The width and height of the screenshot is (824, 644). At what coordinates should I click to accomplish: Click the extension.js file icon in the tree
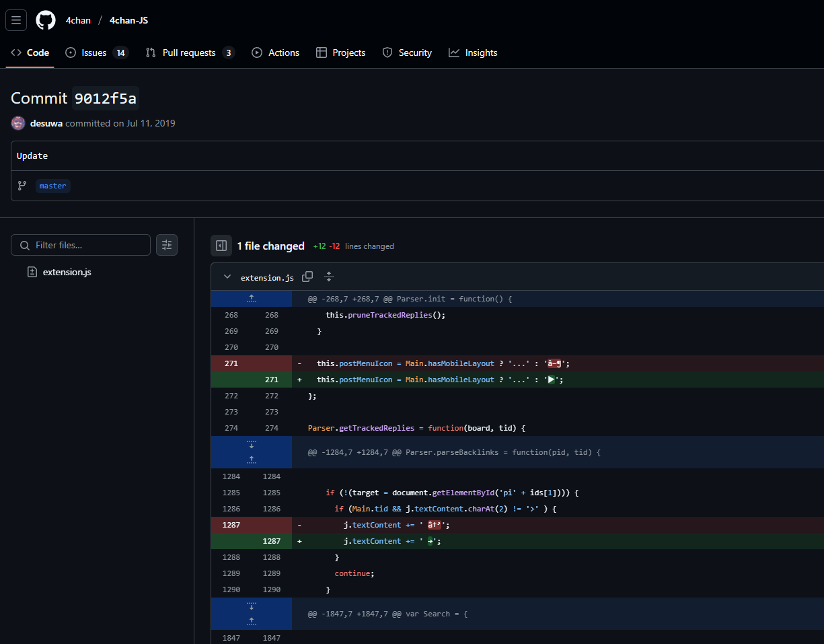tap(32, 272)
